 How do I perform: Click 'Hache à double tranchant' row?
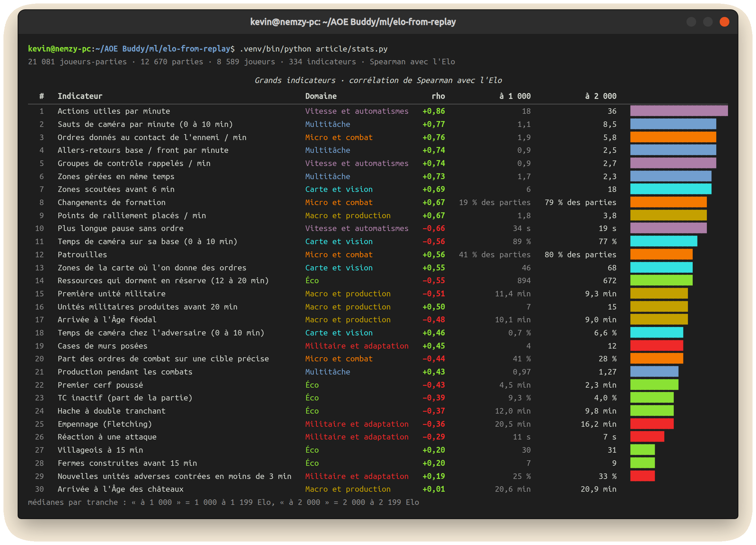pos(378,411)
